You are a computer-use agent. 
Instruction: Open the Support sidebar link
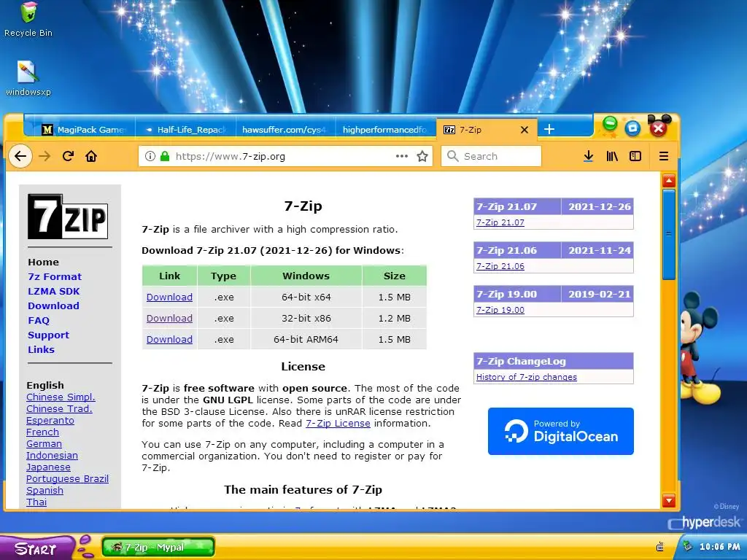[x=49, y=335]
